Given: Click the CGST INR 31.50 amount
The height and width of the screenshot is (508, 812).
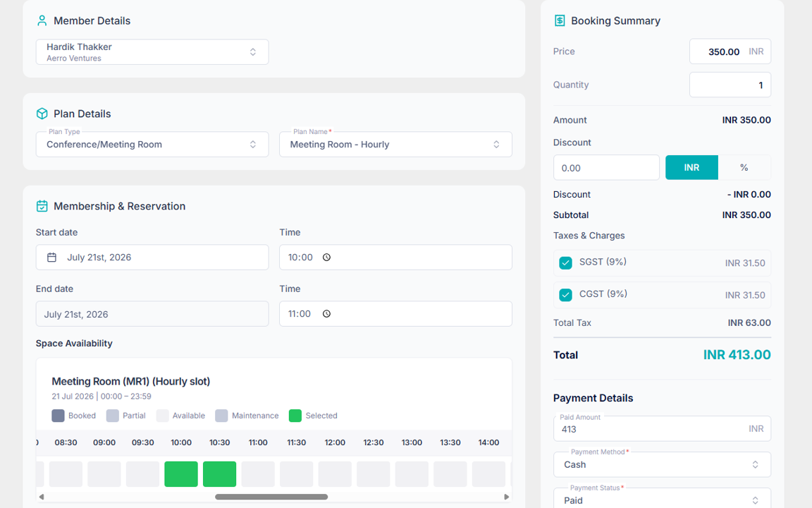Looking at the screenshot, I should click(x=745, y=295).
